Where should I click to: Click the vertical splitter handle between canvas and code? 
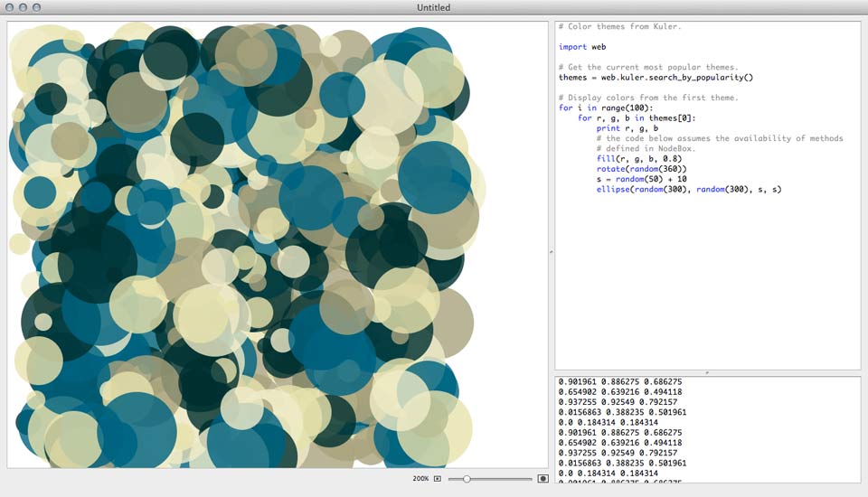pyautogui.click(x=552, y=252)
